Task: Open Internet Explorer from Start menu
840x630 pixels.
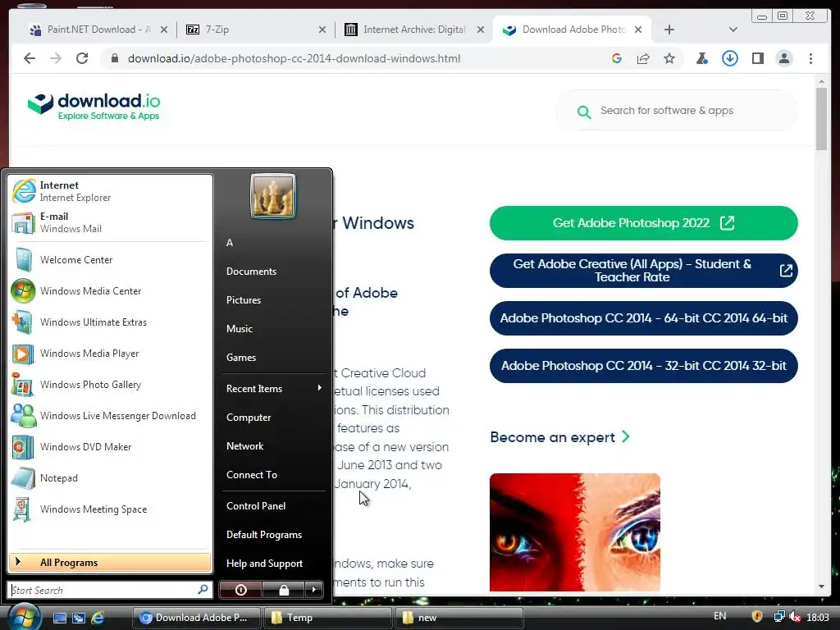Action: [110, 191]
